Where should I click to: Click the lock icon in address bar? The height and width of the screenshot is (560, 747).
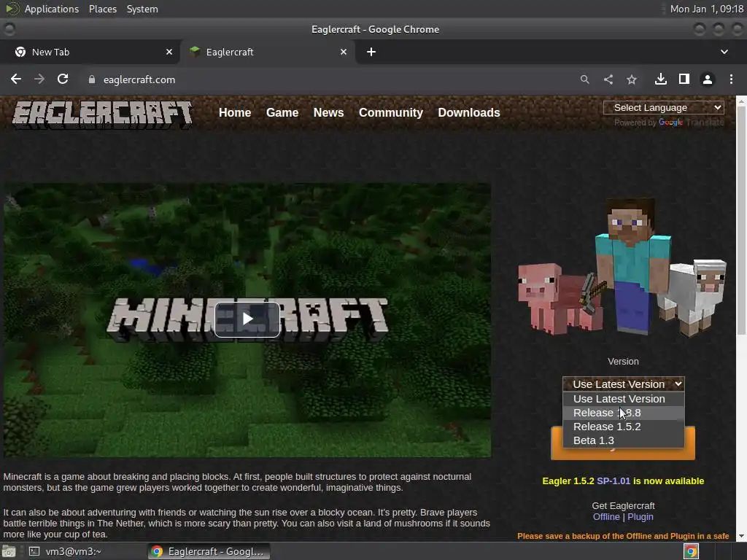[92, 79]
